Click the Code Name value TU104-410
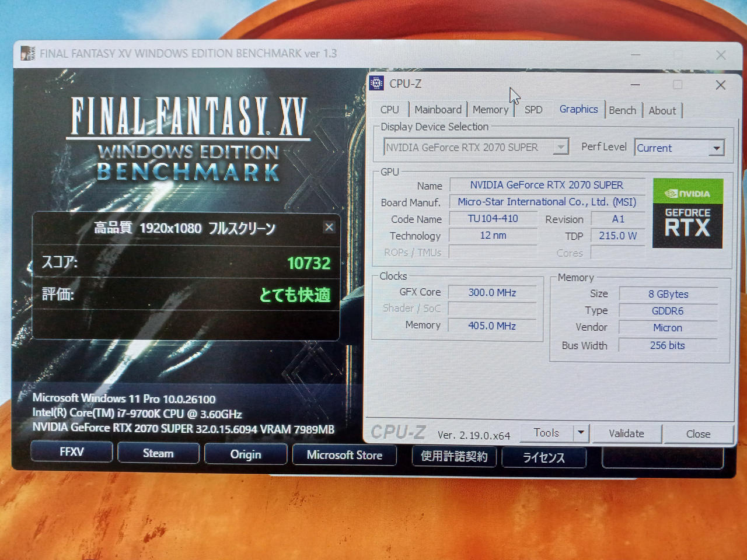 click(x=493, y=219)
